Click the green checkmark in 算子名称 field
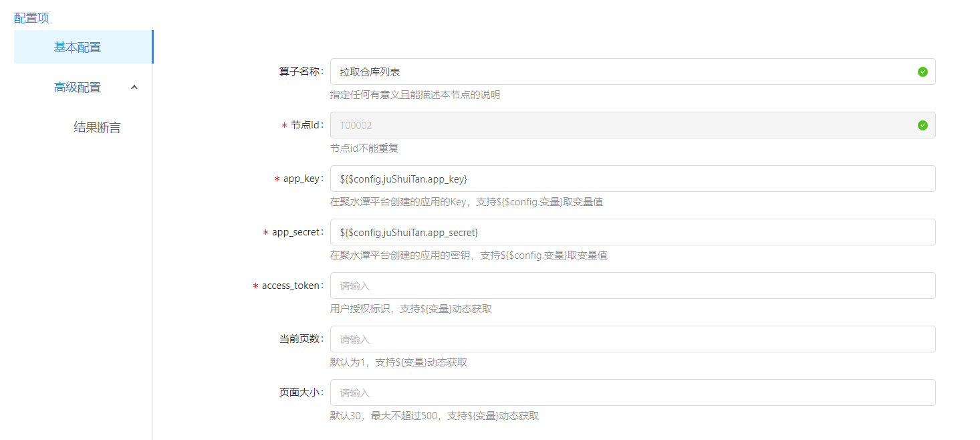The image size is (980, 440). pos(923,72)
